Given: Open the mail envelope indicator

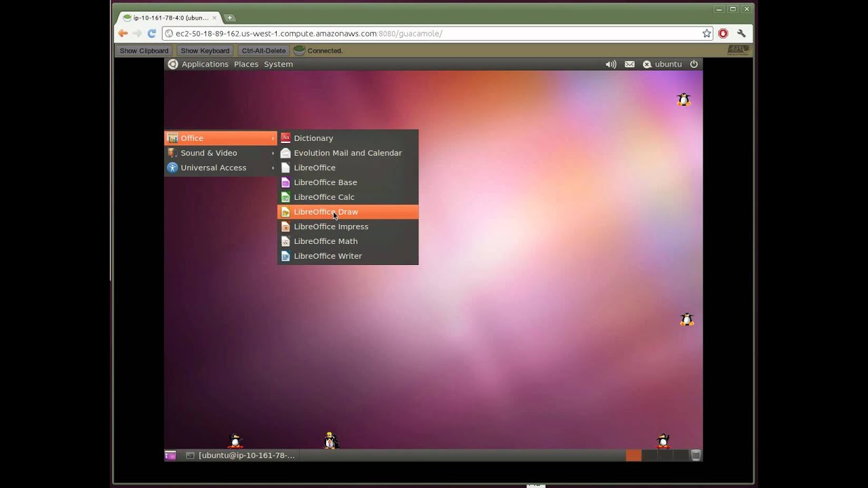Looking at the screenshot, I should 630,64.
